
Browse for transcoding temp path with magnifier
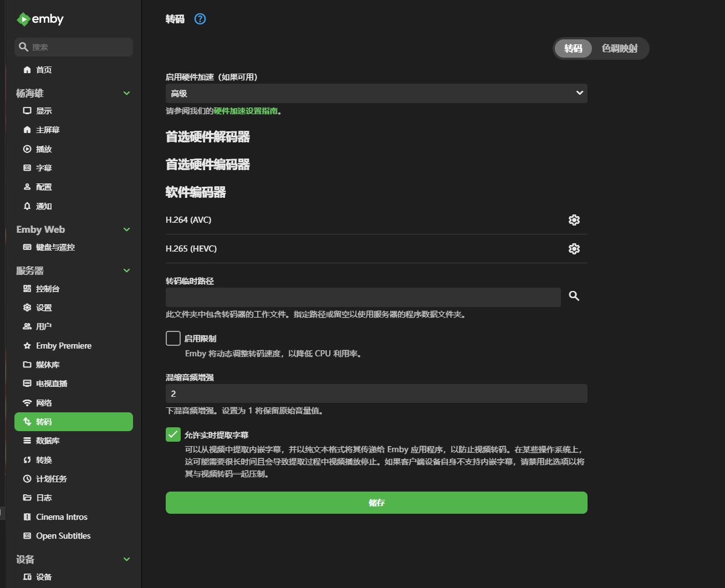(x=574, y=296)
